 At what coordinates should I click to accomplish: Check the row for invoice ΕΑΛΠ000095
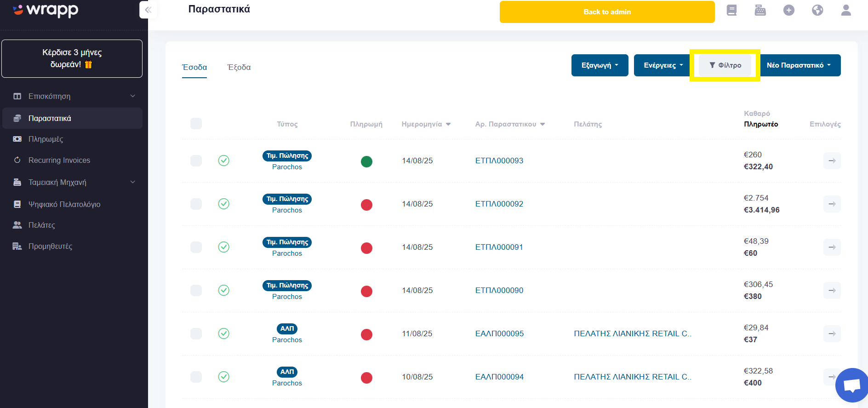click(x=196, y=333)
